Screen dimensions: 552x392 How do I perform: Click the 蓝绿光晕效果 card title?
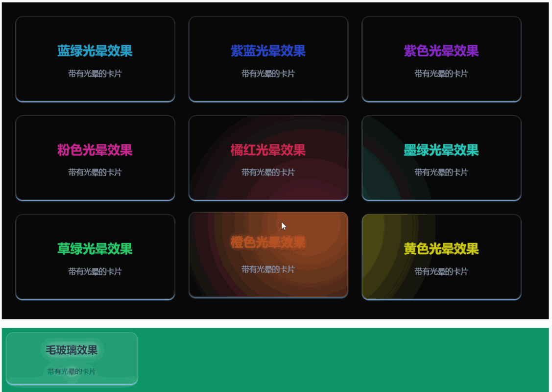(x=95, y=51)
